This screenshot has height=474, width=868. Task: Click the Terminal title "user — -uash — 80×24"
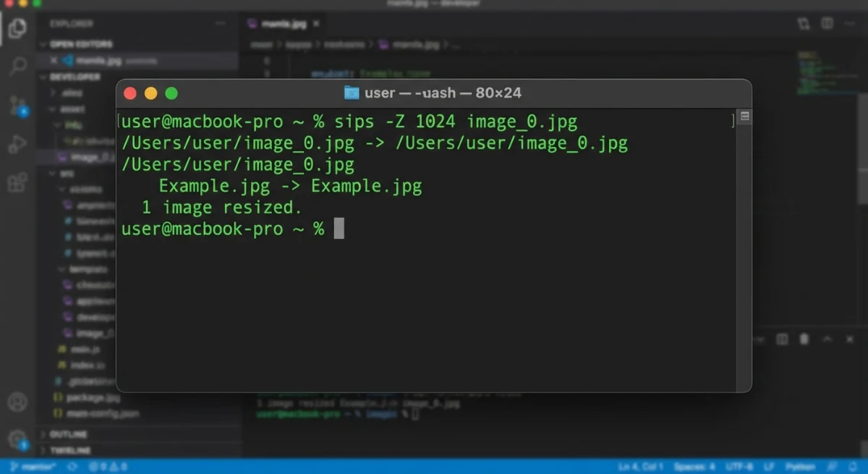click(443, 93)
